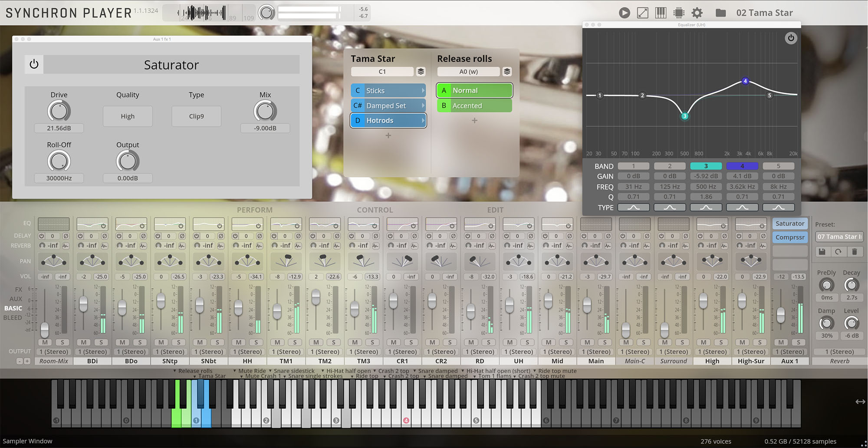Select the Hotrods articulation

388,120
